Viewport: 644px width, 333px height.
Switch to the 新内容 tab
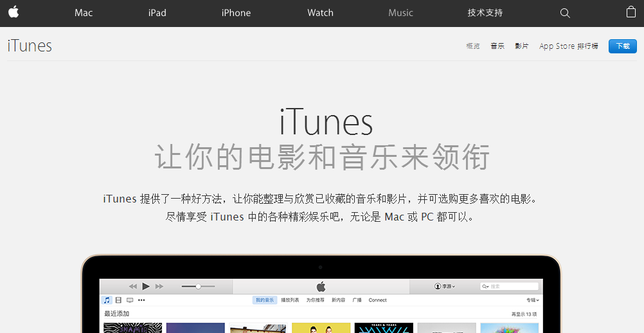click(x=339, y=300)
